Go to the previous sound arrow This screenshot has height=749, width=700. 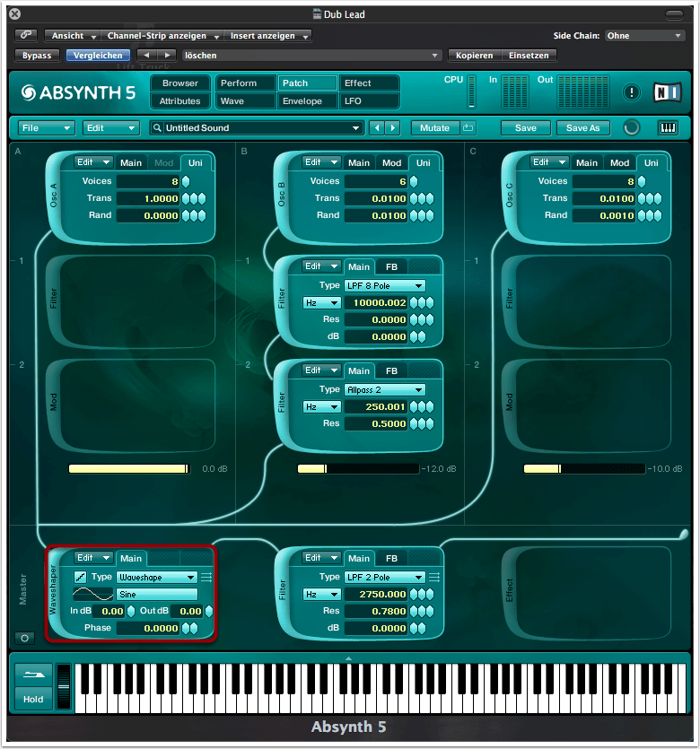(x=377, y=127)
